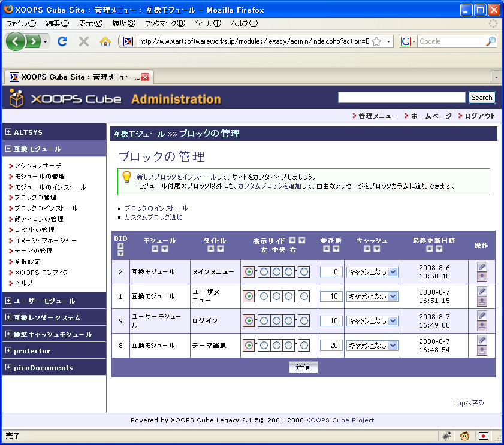This screenshot has height=445, width=504.
Task: Click the order input field for ユーザメニュー
Action: click(x=331, y=296)
